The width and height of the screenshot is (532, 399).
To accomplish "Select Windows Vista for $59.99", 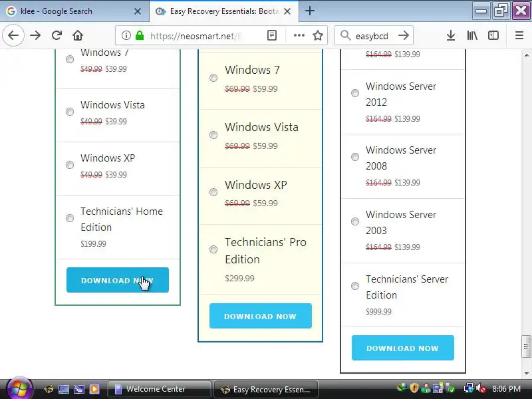I will point(213,135).
